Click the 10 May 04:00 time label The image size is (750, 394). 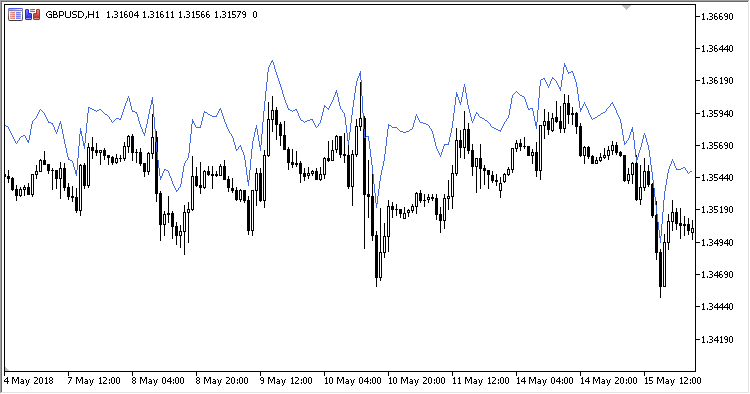click(x=353, y=381)
